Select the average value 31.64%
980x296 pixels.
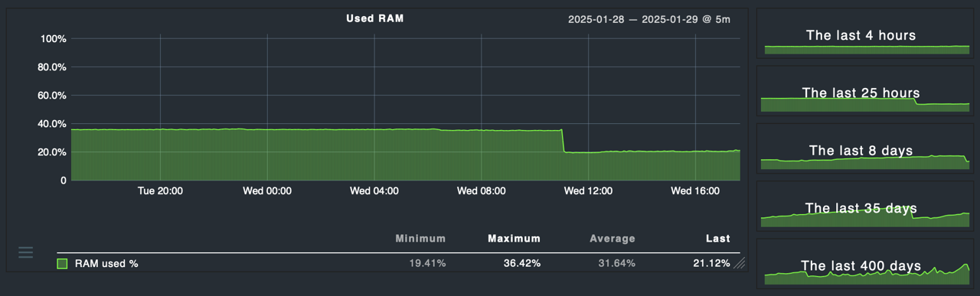(x=617, y=264)
